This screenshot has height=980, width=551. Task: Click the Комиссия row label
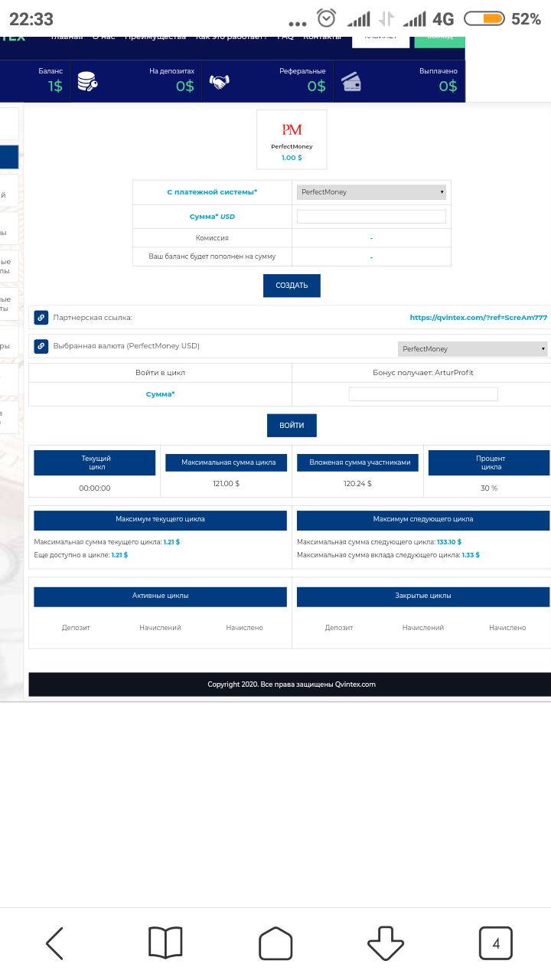coord(212,238)
